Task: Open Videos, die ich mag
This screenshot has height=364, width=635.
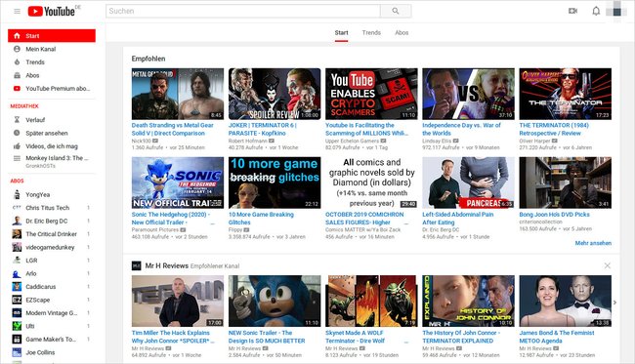Action: [52, 146]
